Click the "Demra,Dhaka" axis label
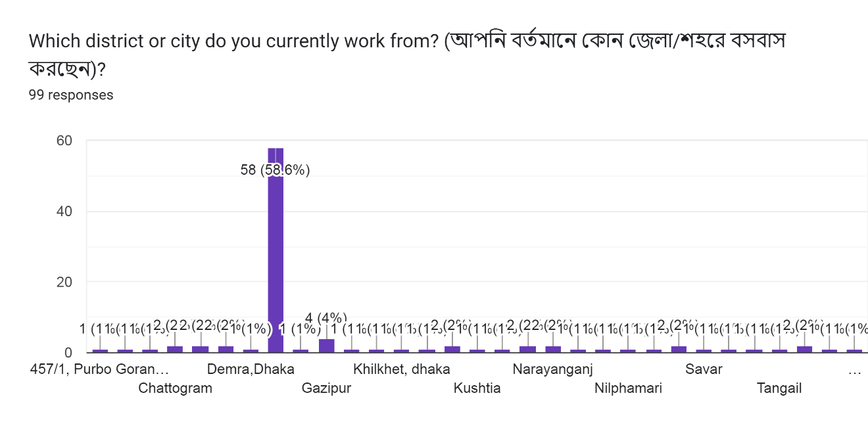 [251, 369]
